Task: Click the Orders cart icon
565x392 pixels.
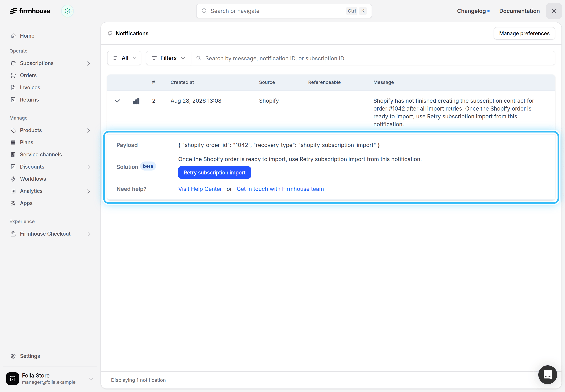Action: pyautogui.click(x=13, y=75)
